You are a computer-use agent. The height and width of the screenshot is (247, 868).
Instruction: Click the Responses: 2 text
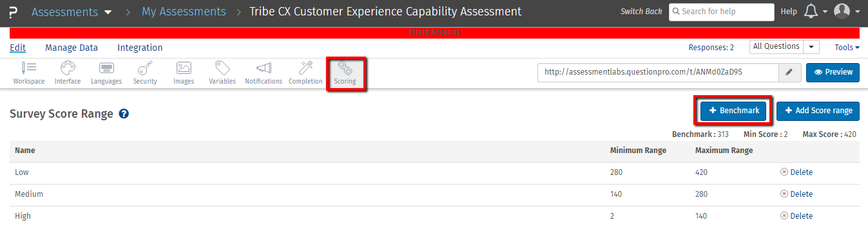pos(711,48)
